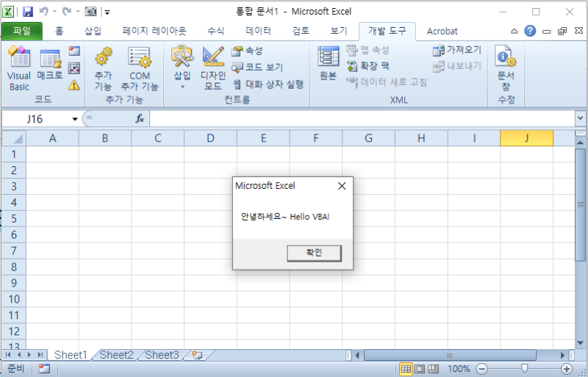The height and width of the screenshot is (377, 588).
Task: Click 확장 팩 expansion packs
Action: (368, 66)
